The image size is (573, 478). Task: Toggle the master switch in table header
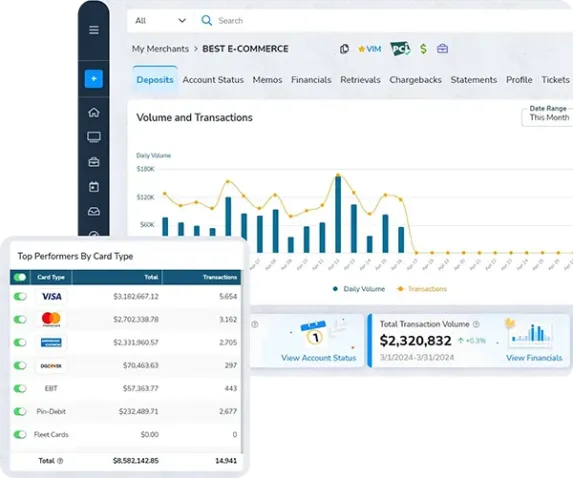click(x=20, y=277)
